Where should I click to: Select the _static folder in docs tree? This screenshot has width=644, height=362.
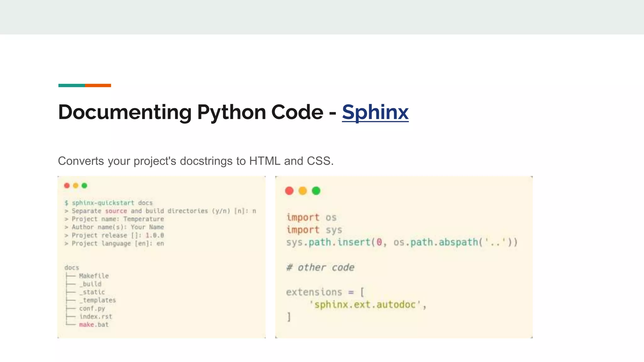[x=92, y=292]
